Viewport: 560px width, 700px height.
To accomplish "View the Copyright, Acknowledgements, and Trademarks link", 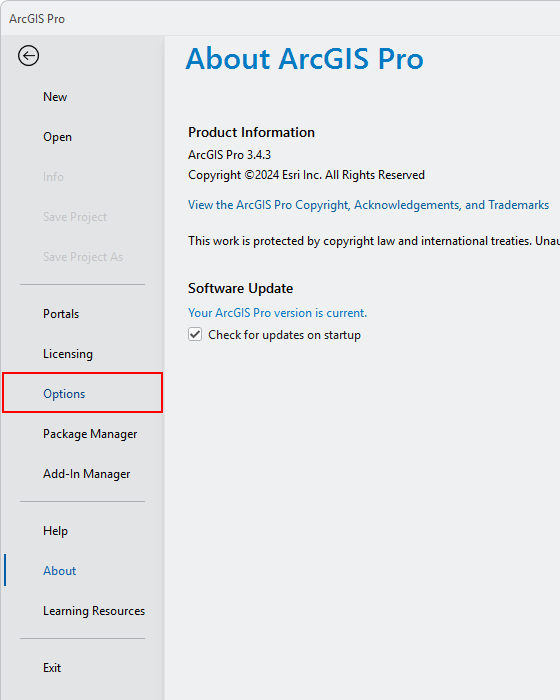I will pyautogui.click(x=368, y=205).
